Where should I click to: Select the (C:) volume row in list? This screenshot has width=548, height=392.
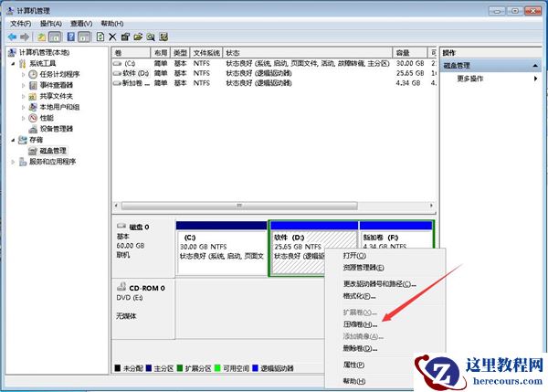[x=274, y=63]
